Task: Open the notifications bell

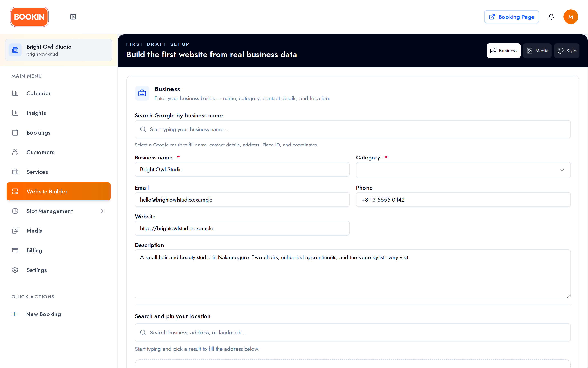Action: pyautogui.click(x=551, y=17)
